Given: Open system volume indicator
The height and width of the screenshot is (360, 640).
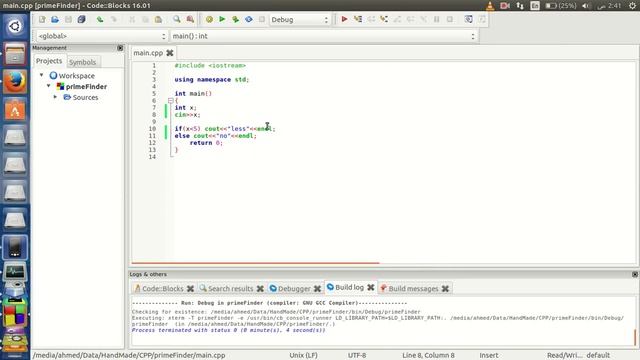Looking at the screenshot, I should (x=586, y=6).
